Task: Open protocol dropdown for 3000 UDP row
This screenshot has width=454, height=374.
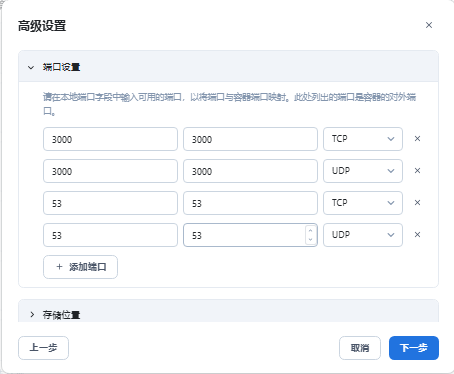Action: [x=363, y=171]
